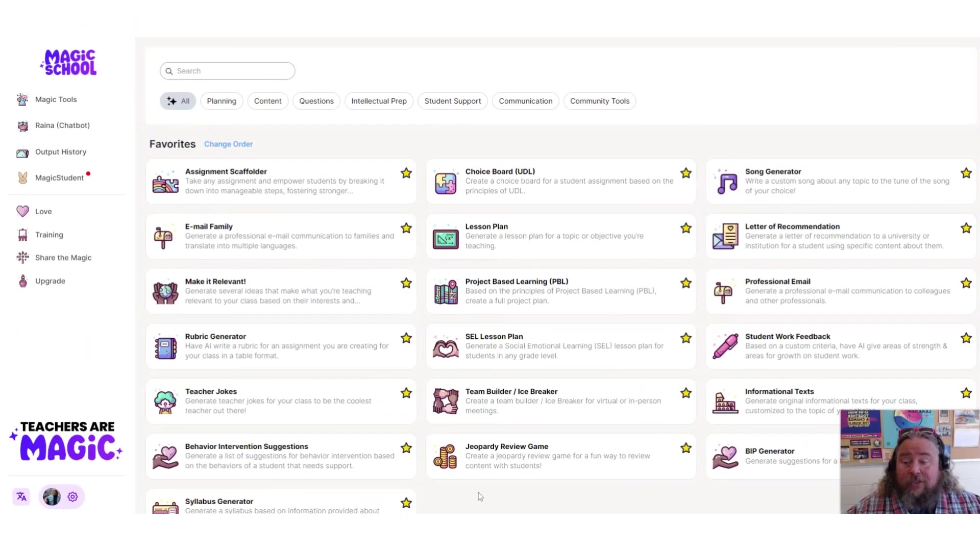
Task: Click the Team Builder / Ice Breaker hands icon
Action: point(446,402)
